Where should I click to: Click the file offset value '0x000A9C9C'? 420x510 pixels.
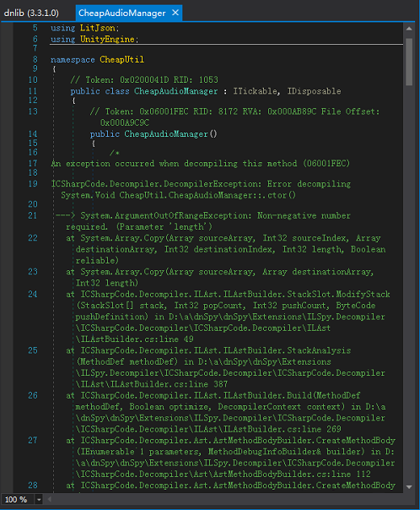pyautogui.click(x=125, y=122)
